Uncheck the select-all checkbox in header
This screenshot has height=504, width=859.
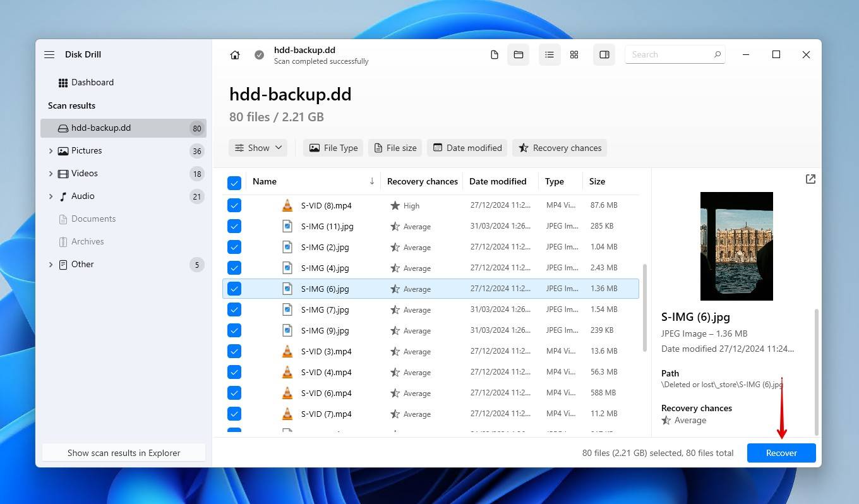tap(234, 183)
